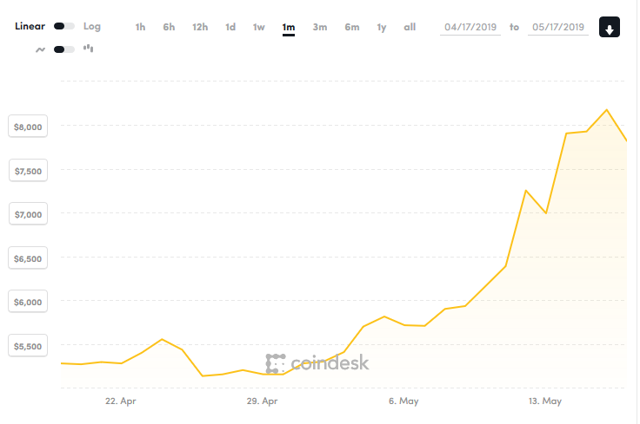
Task: Switch to the 1d range
Action: click(231, 27)
